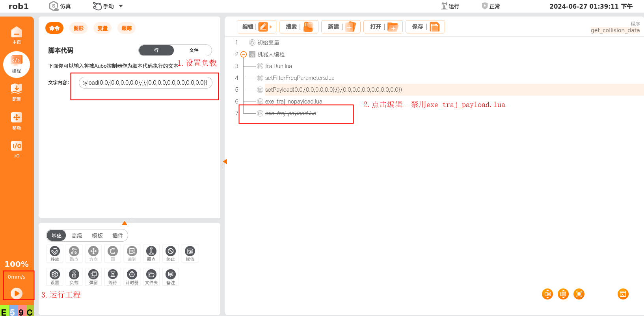Click the 仿真 simulation mode button
This screenshot has width=644, height=316.
tap(60, 6)
